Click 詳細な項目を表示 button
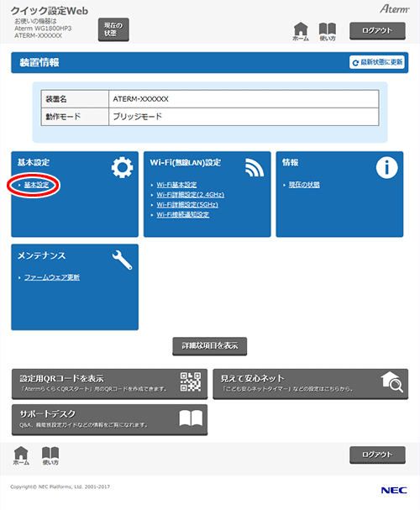 (x=210, y=346)
